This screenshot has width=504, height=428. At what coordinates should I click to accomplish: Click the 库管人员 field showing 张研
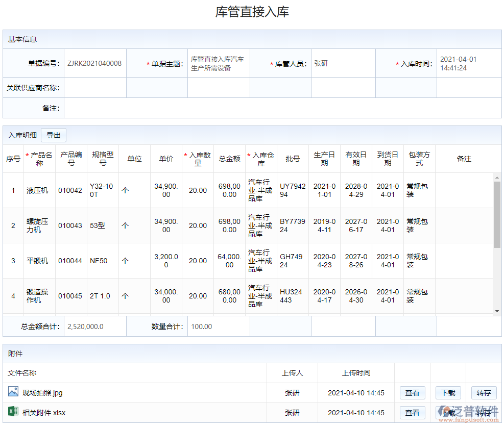pyautogui.click(x=343, y=64)
